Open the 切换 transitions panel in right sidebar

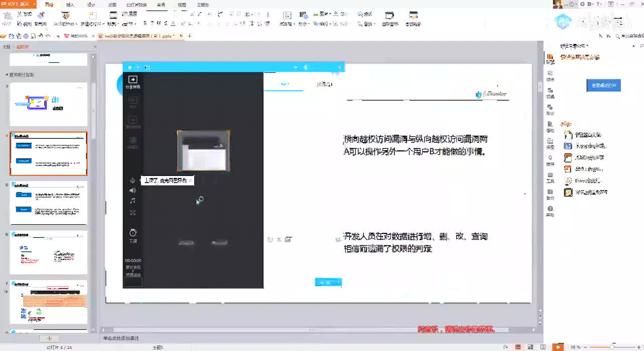tap(550, 93)
